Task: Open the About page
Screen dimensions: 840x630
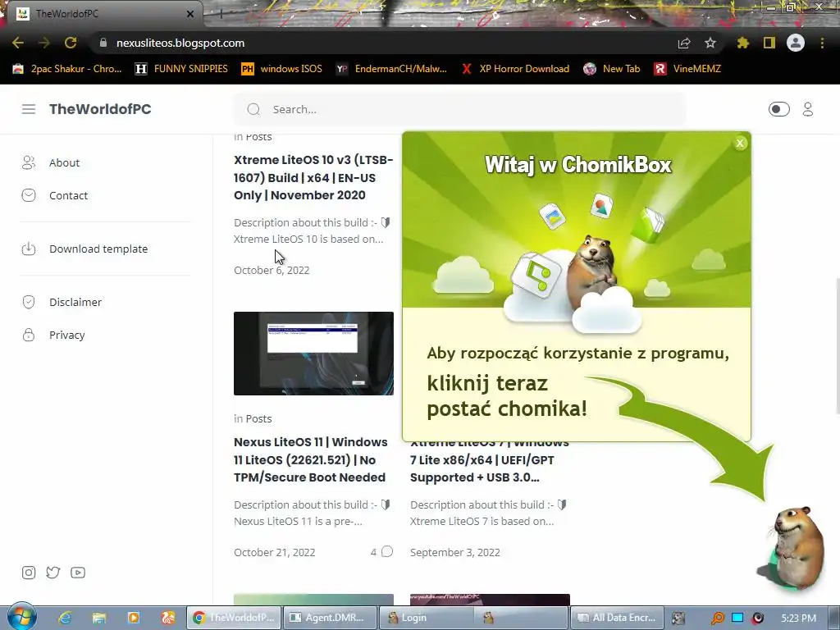Action: pyautogui.click(x=64, y=163)
